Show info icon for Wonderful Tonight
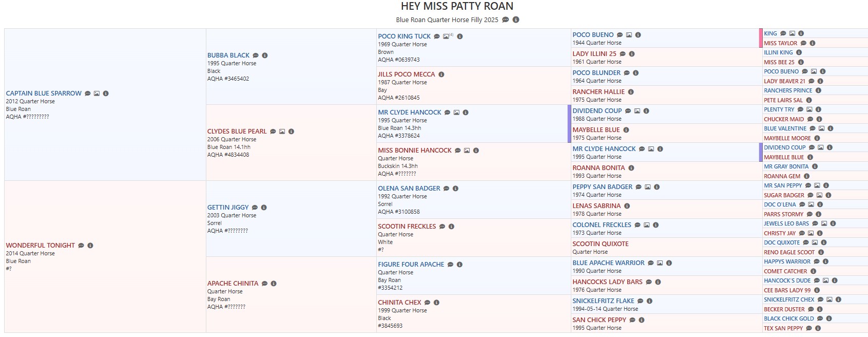The height and width of the screenshot is (337, 868). tap(90, 246)
